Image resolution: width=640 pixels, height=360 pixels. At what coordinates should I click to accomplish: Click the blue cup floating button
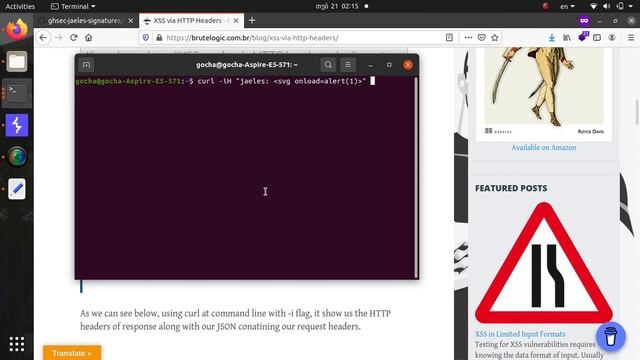611,337
